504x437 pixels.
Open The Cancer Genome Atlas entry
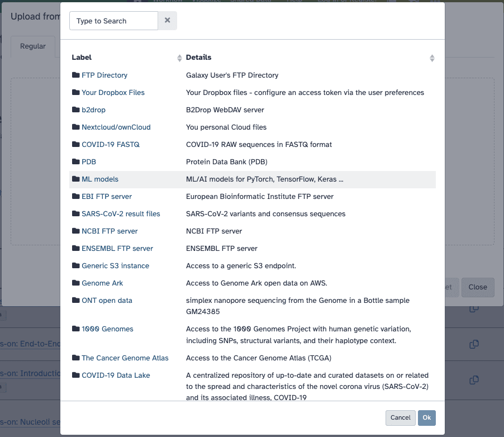(125, 358)
